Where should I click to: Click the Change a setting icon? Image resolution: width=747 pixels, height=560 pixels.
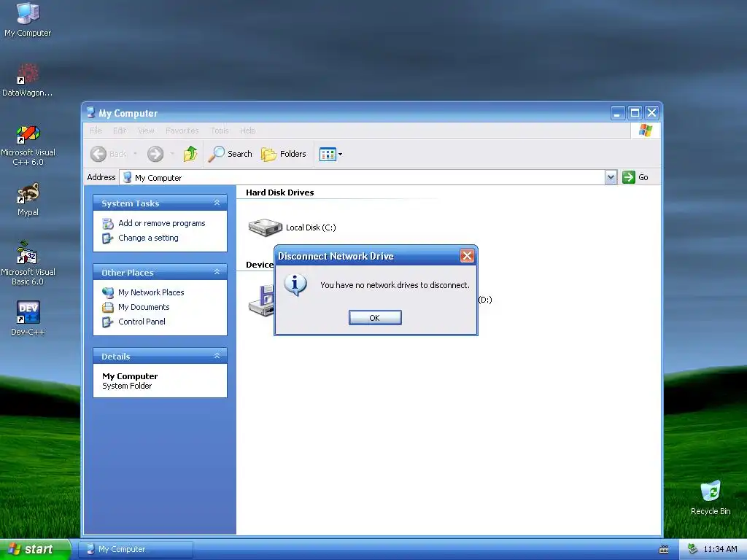[108, 238]
